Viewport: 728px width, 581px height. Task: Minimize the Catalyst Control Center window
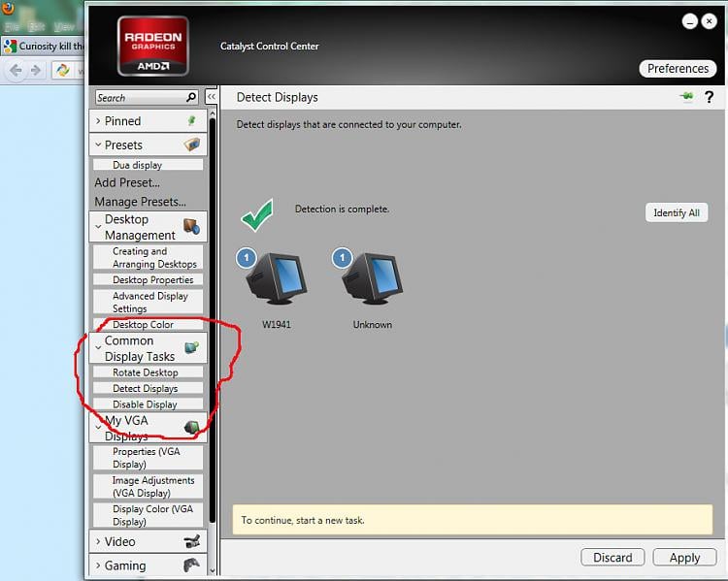(690, 21)
